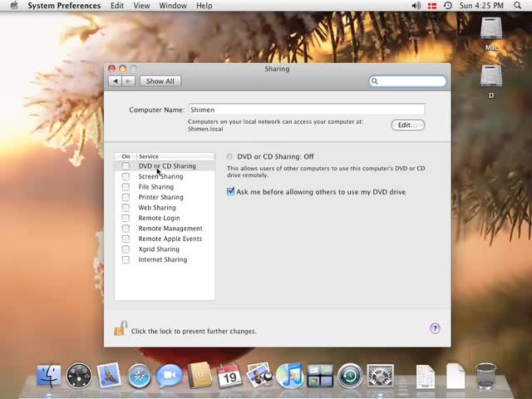Click the volume icon in menu bar
The image size is (532, 399).
point(416,6)
